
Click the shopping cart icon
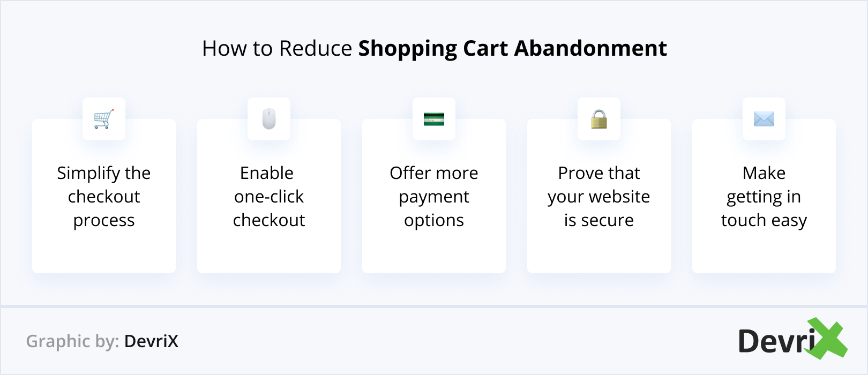coord(104,119)
